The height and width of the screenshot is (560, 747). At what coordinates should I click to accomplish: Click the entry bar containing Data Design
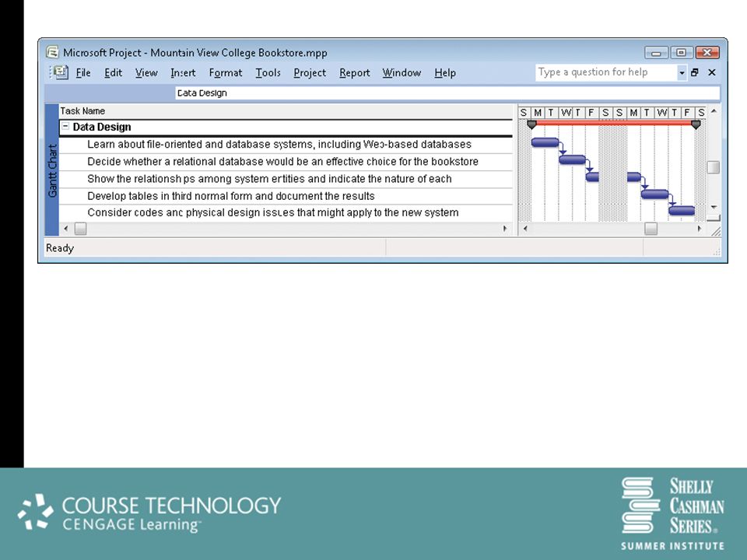(447, 93)
